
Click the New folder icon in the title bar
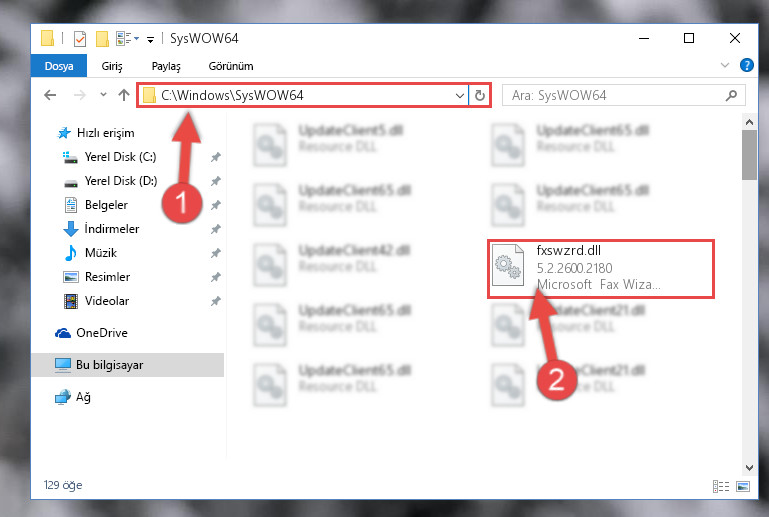[102, 39]
